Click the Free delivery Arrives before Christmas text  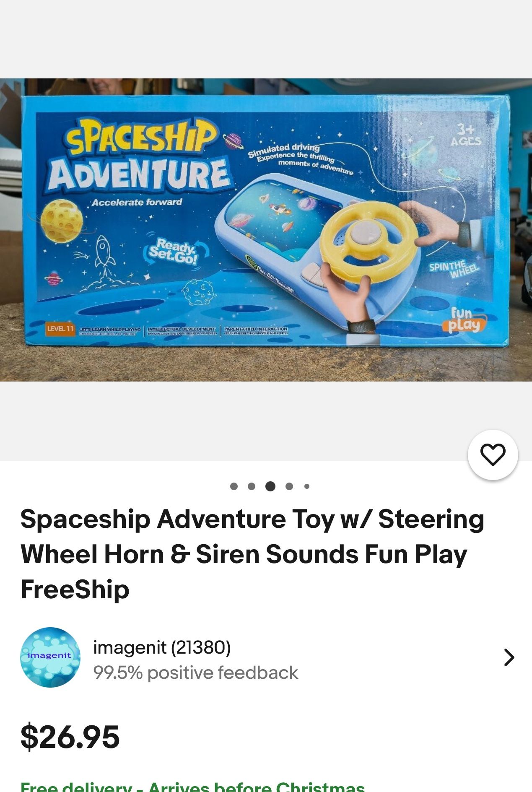pyautogui.click(x=192, y=786)
